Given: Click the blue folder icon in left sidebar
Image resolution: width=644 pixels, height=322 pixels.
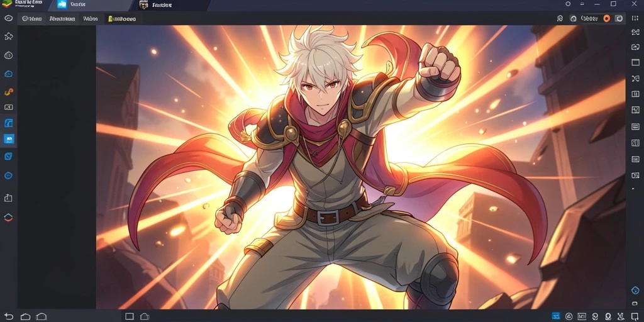Looking at the screenshot, I should click(9, 123).
